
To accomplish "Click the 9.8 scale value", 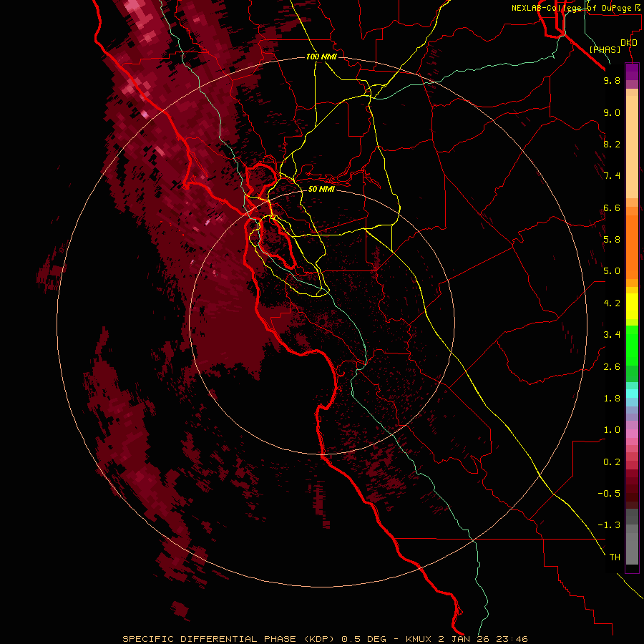I will pos(612,80).
